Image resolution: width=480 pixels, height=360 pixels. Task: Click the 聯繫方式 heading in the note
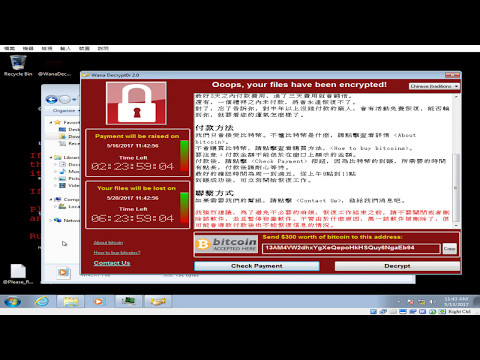(214, 193)
